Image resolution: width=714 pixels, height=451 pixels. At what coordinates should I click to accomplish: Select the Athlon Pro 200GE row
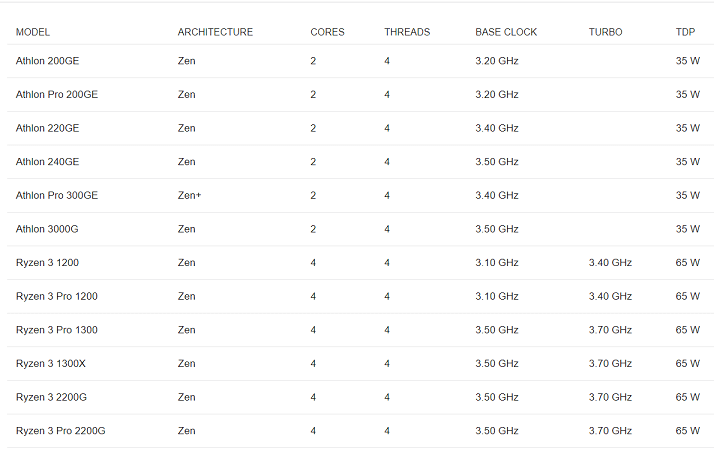[360, 95]
